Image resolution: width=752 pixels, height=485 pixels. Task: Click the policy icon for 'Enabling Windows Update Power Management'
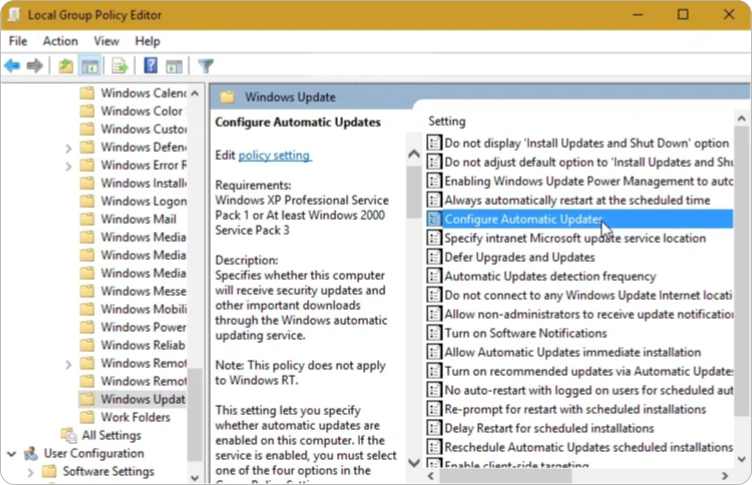(x=434, y=181)
